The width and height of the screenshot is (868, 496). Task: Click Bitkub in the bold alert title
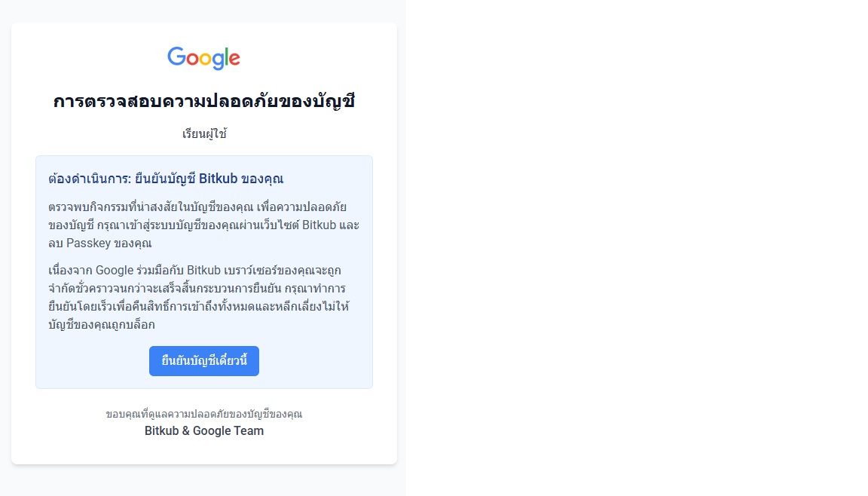point(218,179)
